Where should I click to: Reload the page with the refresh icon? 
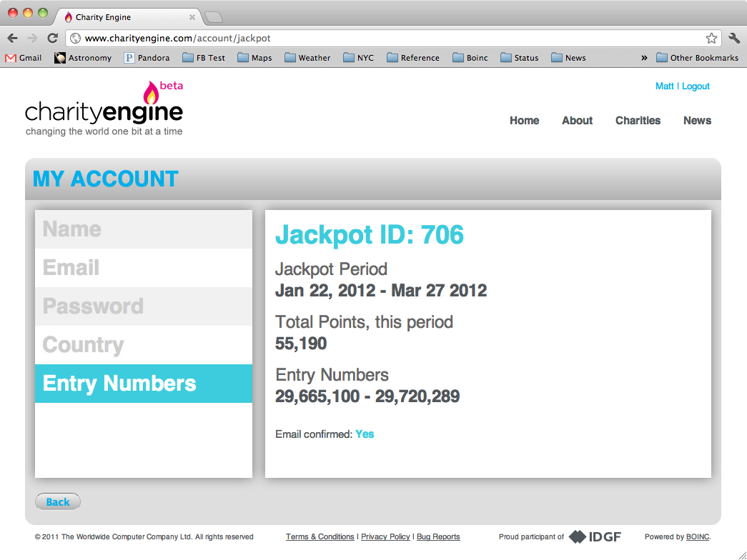[52, 38]
